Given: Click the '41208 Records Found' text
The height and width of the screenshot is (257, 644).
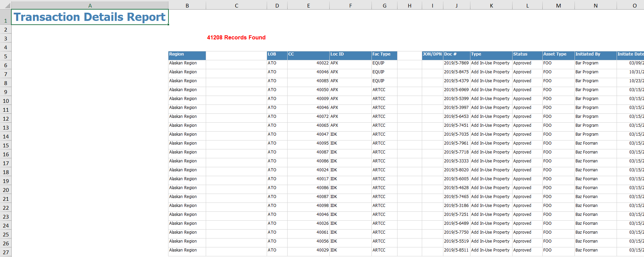Looking at the screenshot, I should tap(236, 38).
